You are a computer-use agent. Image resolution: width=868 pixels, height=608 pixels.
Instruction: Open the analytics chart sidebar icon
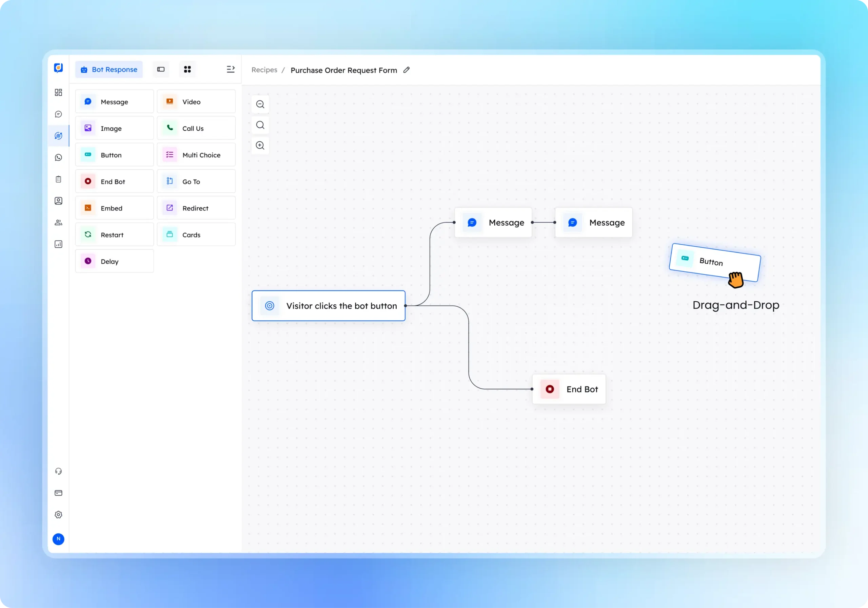coord(58,244)
